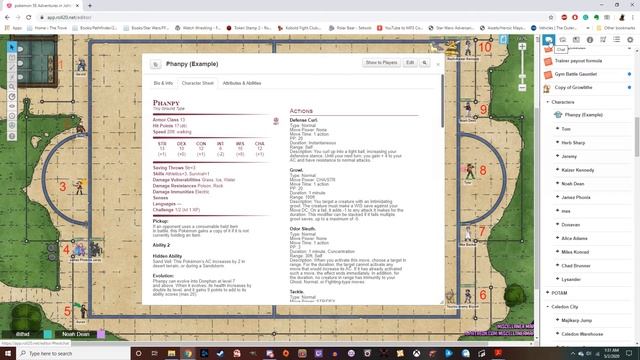This screenshot has height=360, width=640.
Task: Choose the freehand drawing brush tool
Action: pos(12,67)
